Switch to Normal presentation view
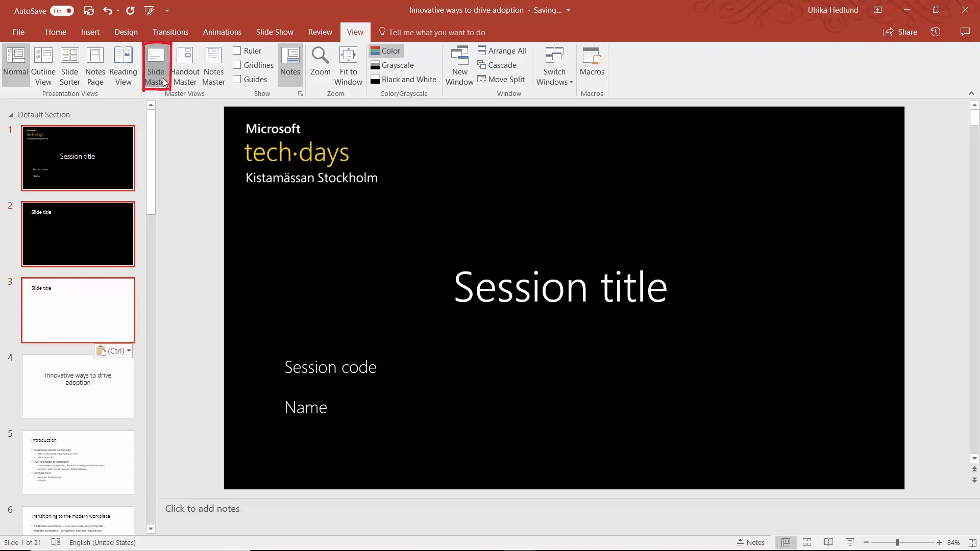Screen dimensions: 980x551 (x=16, y=65)
